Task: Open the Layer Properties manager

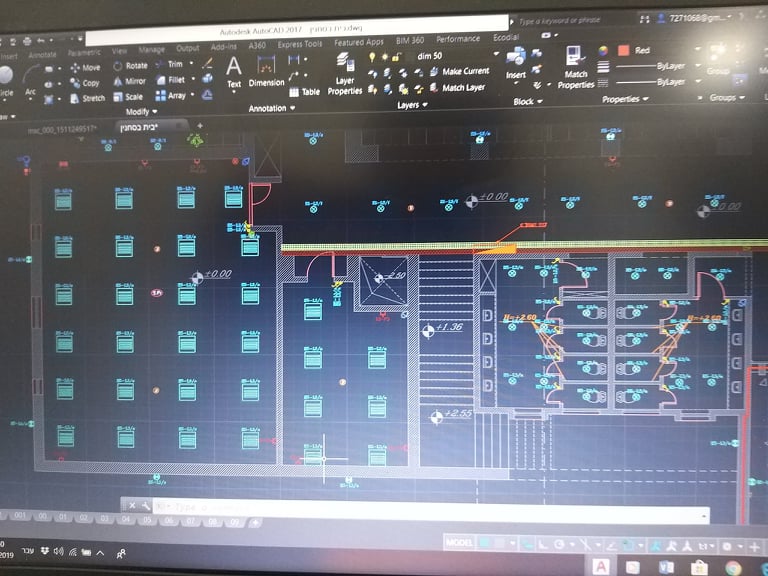Action: tap(345, 73)
